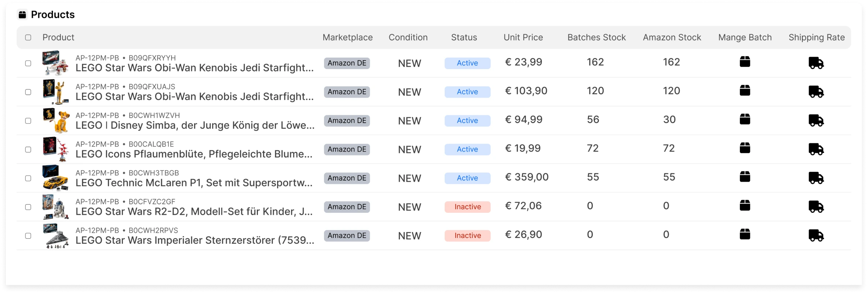The width and height of the screenshot is (868, 294).
Task: Click Amazon DE tag in Simba row
Action: click(x=347, y=121)
